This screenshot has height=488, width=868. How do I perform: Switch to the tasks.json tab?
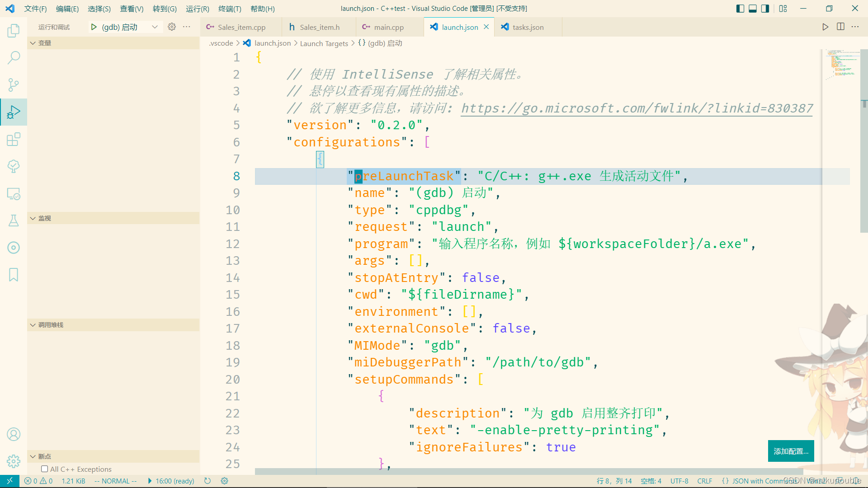coord(528,27)
